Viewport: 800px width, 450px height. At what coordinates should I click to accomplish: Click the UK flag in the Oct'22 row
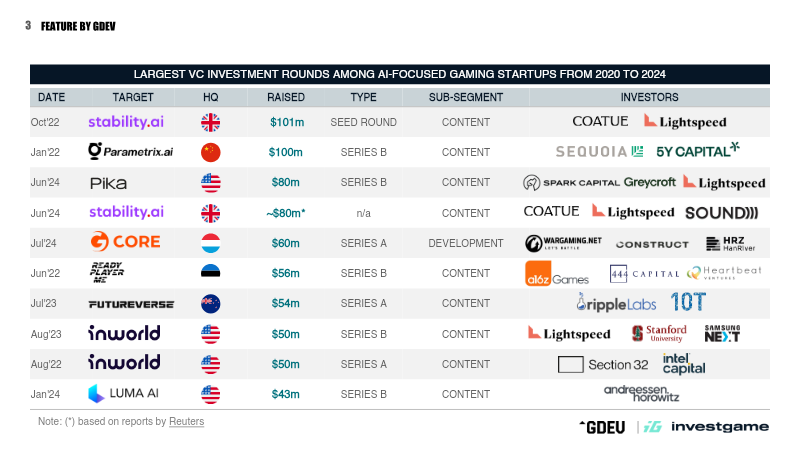(211, 122)
